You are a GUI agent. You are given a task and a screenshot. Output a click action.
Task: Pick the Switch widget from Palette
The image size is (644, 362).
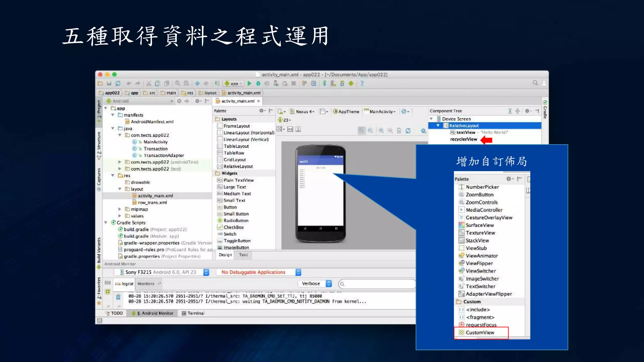230,234
